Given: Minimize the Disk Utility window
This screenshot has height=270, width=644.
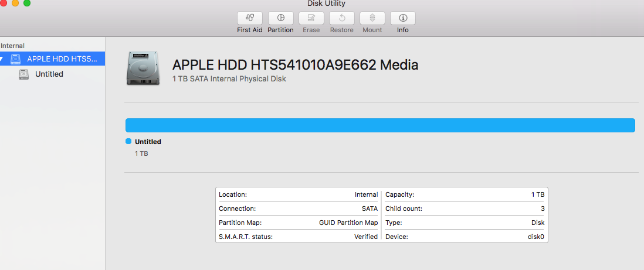Looking at the screenshot, I should click(15, 3).
